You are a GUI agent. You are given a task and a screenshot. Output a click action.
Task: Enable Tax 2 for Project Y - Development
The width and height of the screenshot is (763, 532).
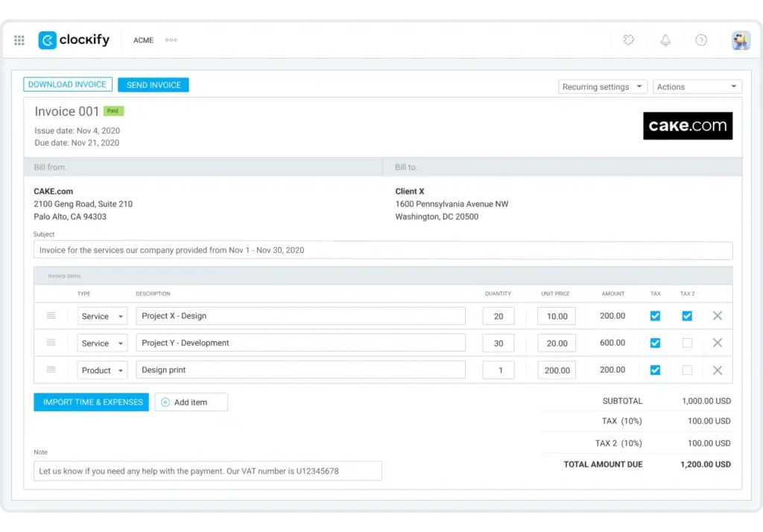(687, 343)
